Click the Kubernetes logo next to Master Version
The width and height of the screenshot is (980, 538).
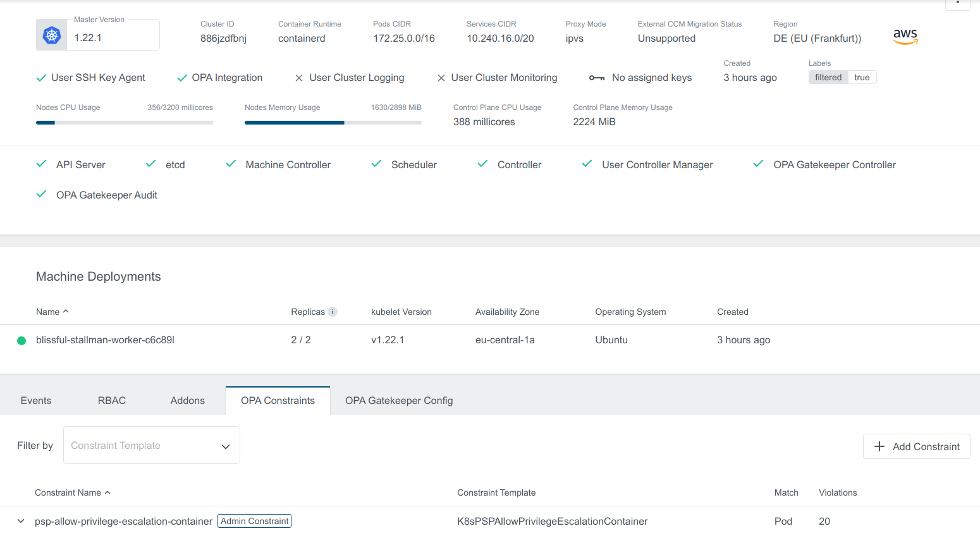coord(51,35)
